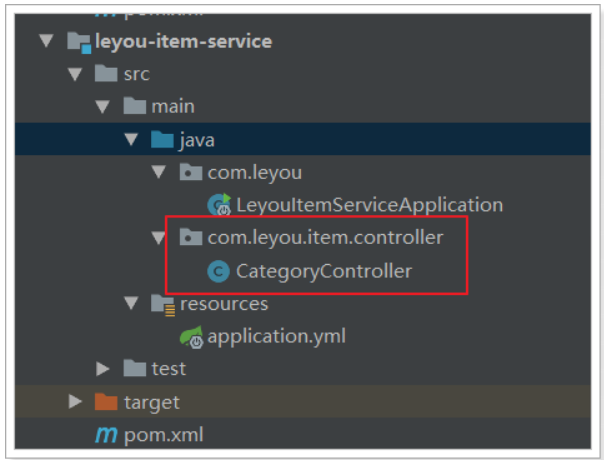Click the src folder icon
Viewport: 604px width, 460px height.
coord(106,73)
